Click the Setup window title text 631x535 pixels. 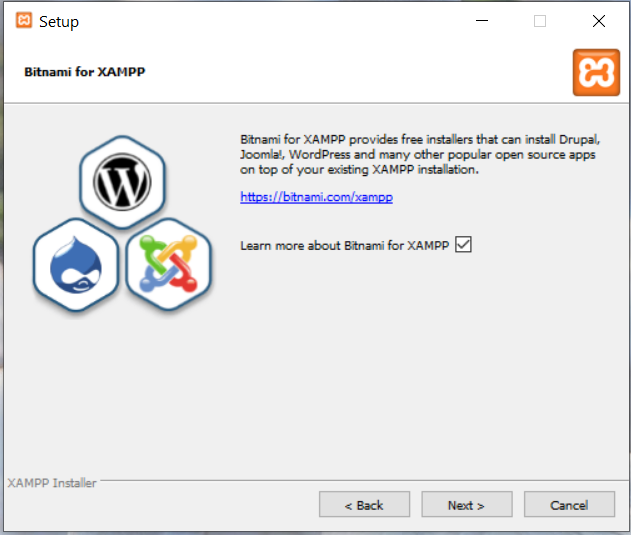[59, 22]
